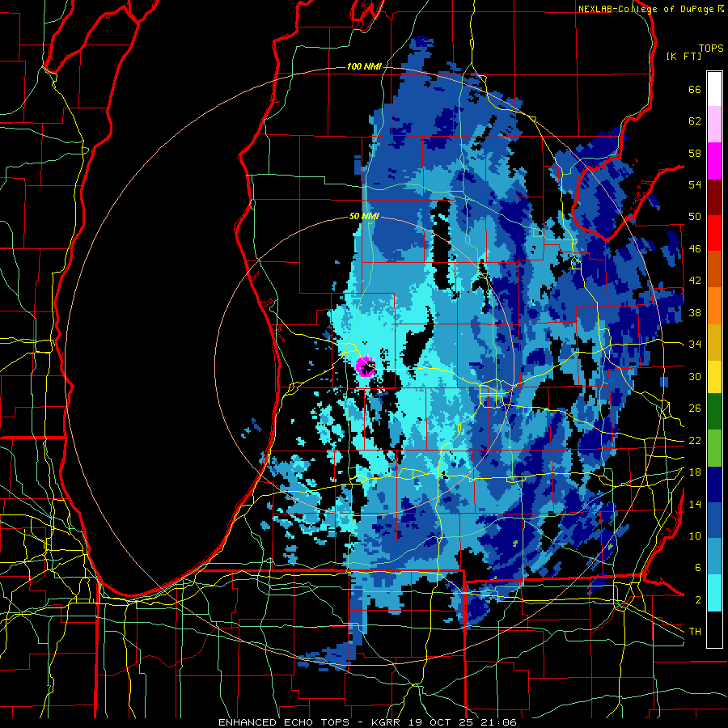The width and height of the screenshot is (728, 728).
Task: Click the 6 value on the tops scale
Action: (697, 568)
